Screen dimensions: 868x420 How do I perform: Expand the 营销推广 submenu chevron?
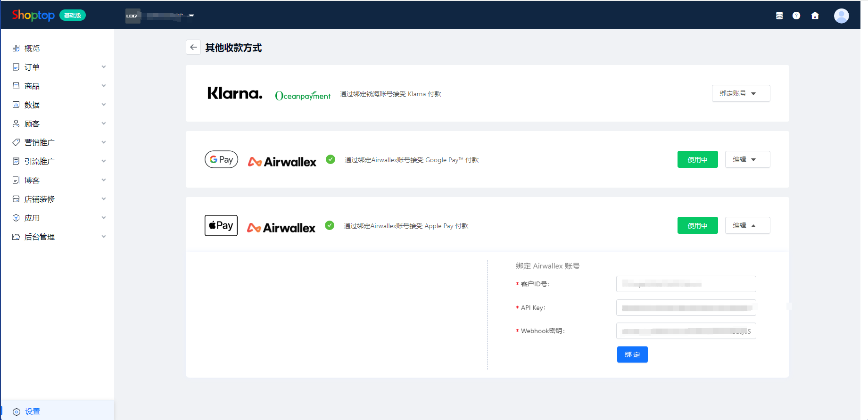(x=104, y=142)
